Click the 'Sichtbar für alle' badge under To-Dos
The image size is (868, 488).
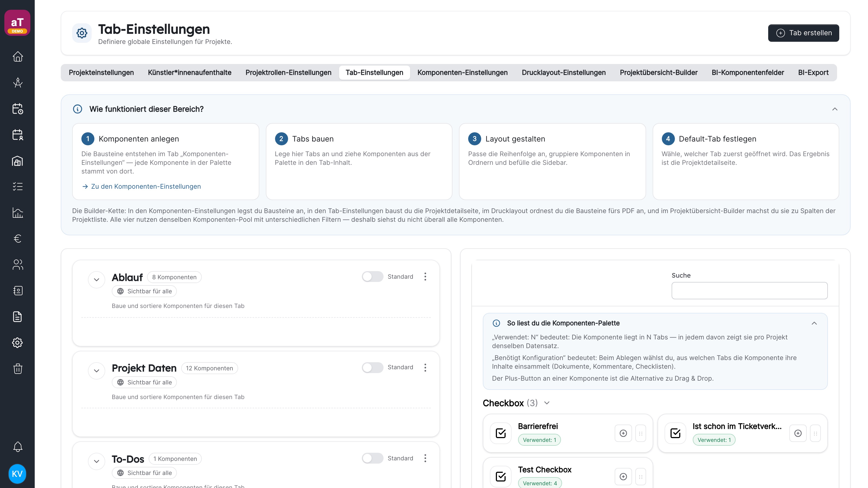[144, 473]
